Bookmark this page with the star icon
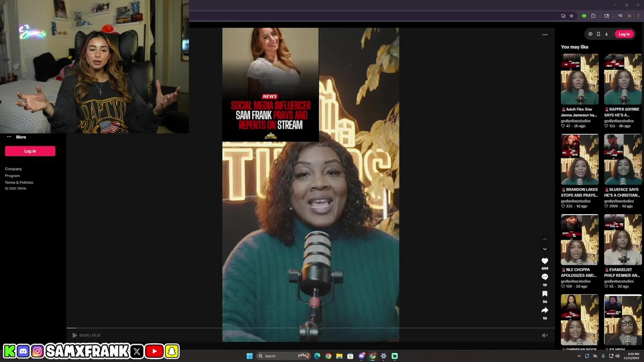The height and width of the screenshot is (362, 644). click(x=572, y=16)
